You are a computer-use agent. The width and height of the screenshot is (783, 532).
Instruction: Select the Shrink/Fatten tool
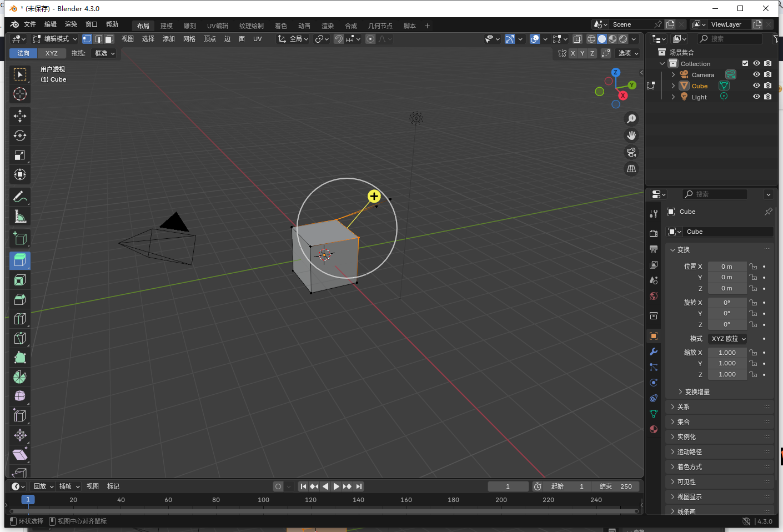tap(20, 435)
